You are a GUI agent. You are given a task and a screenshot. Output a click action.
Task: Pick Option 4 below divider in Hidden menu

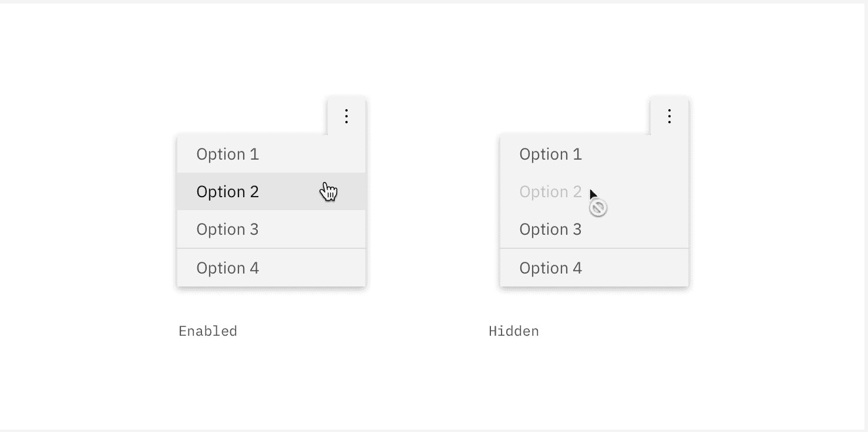(550, 268)
